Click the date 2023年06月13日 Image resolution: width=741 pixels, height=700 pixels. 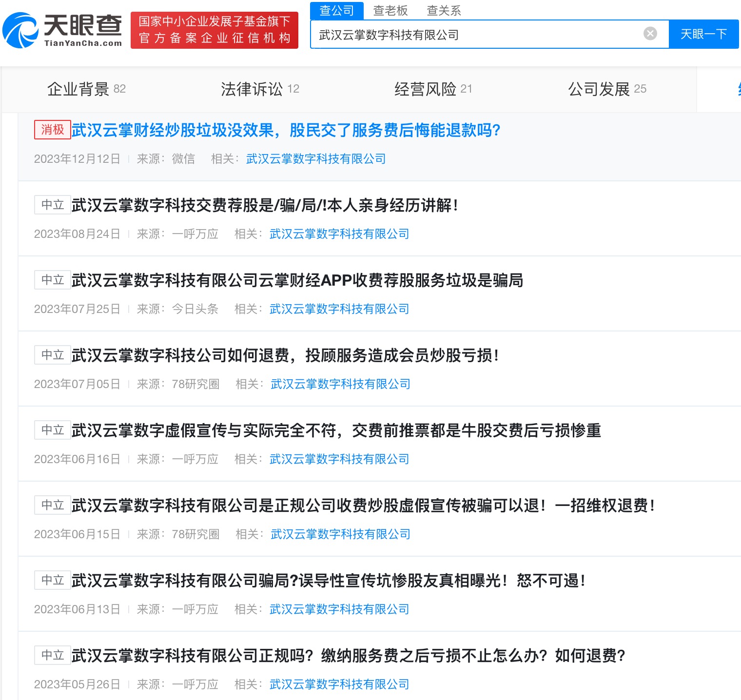coord(77,609)
